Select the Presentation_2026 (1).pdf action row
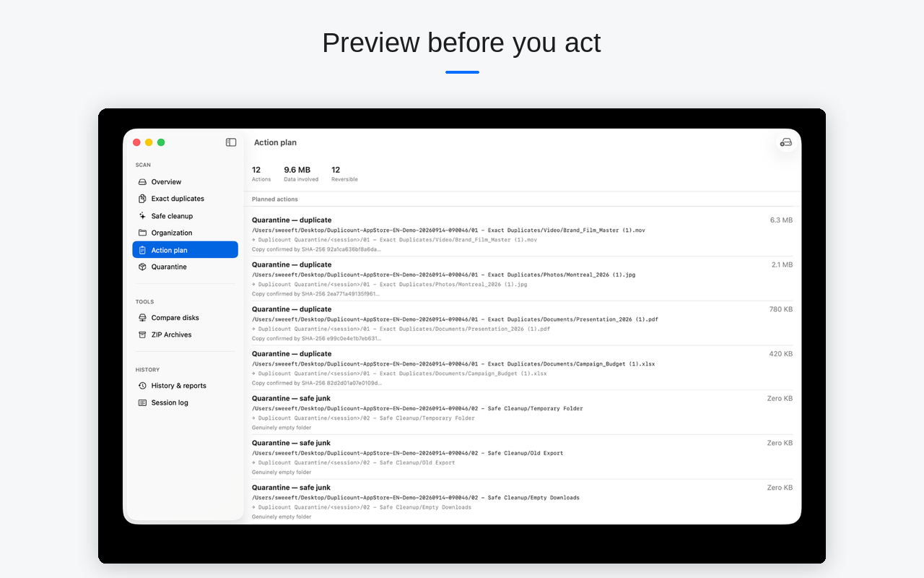The image size is (924, 578). coord(523,324)
